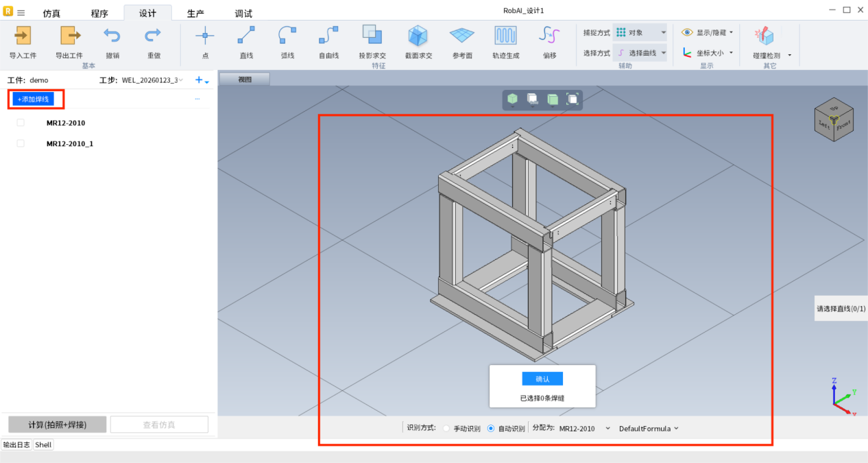Screen dimensions: 868x463
Task: Check the MR12-2010_1 checkbox
Action: 21,143
